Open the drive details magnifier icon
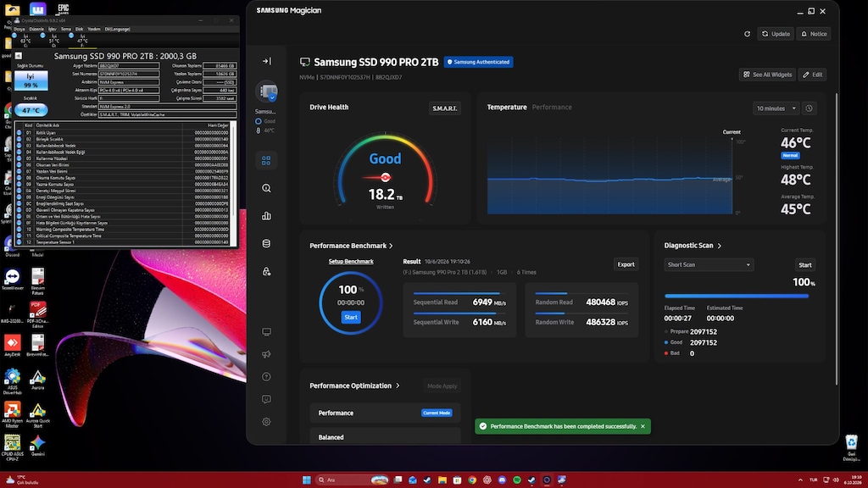Viewport: 868px width, 488px height. 266,188
